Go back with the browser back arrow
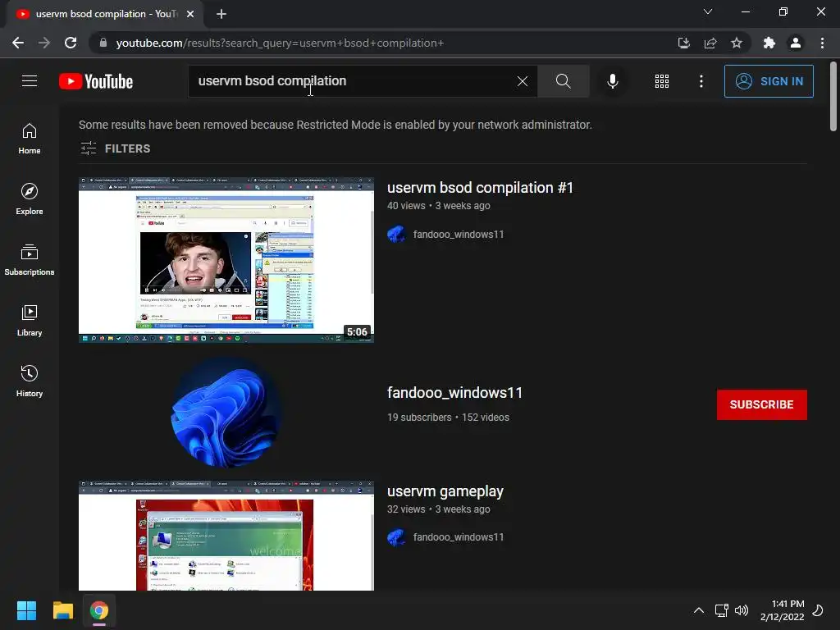Image resolution: width=840 pixels, height=630 pixels. click(x=18, y=43)
